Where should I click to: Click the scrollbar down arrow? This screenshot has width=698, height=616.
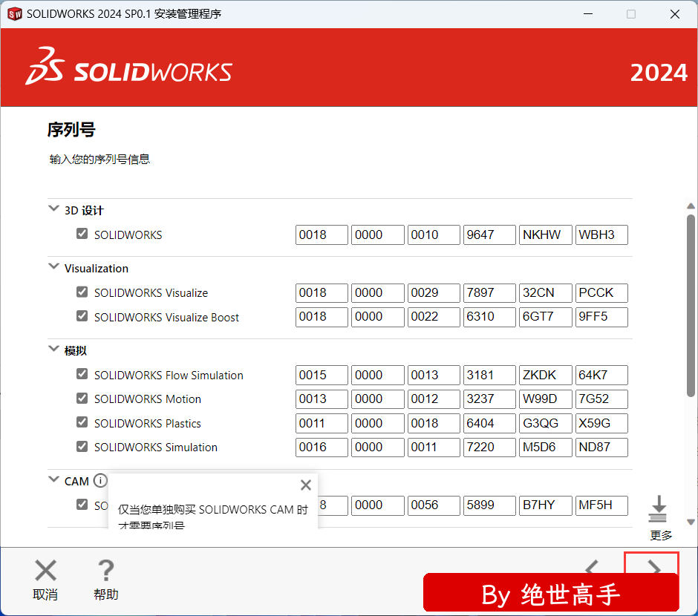(691, 522)
